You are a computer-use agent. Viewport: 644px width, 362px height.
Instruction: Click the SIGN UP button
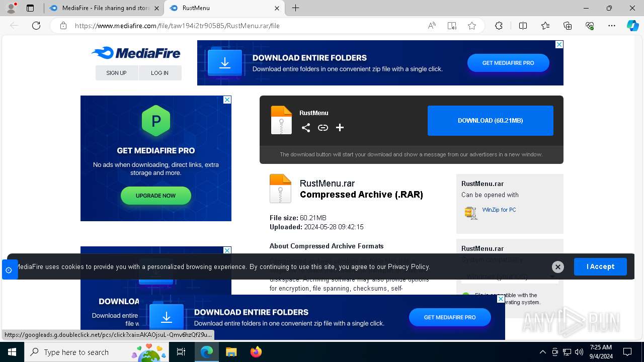point(116,73)
